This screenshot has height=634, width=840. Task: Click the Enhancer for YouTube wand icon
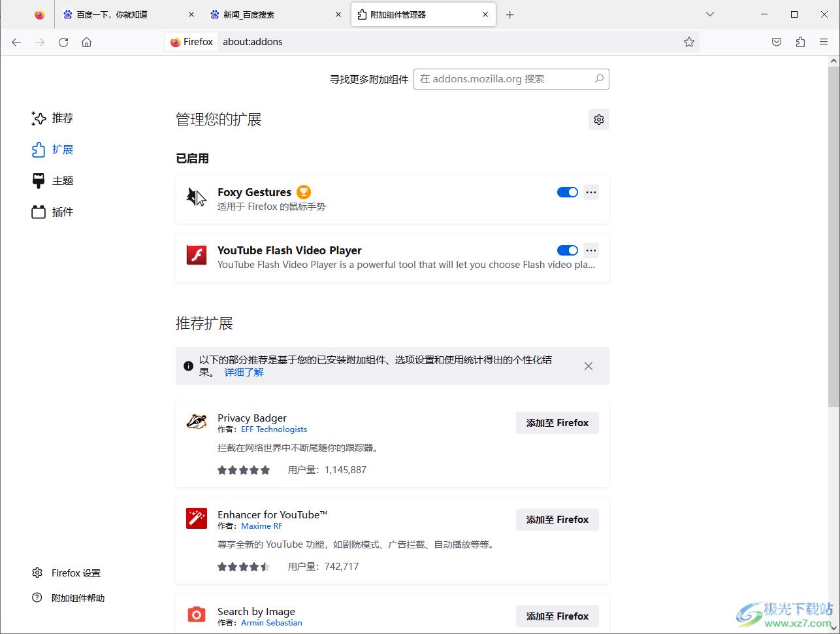pyautogui.click(x=197, y=518)
